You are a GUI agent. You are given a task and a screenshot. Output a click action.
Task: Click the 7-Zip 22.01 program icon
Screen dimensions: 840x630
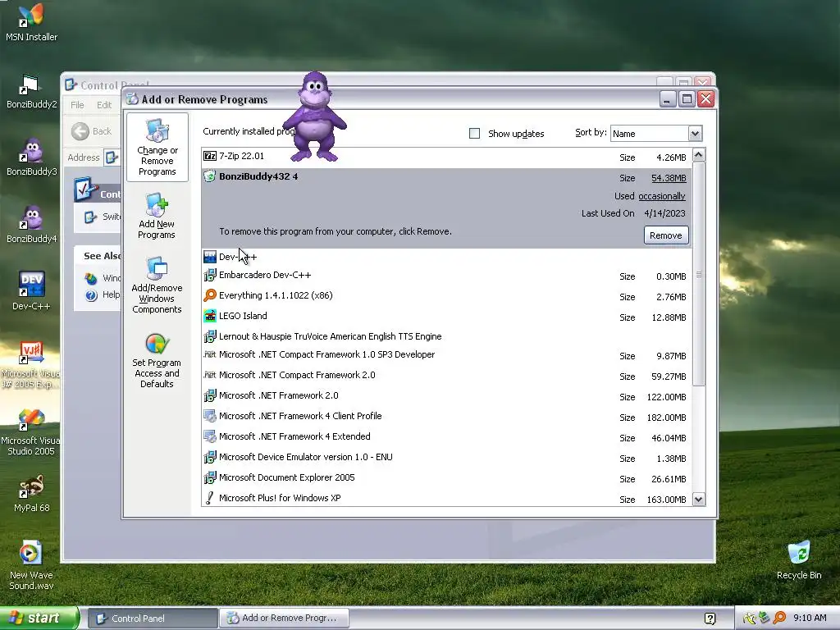click(x=209, y=156)
